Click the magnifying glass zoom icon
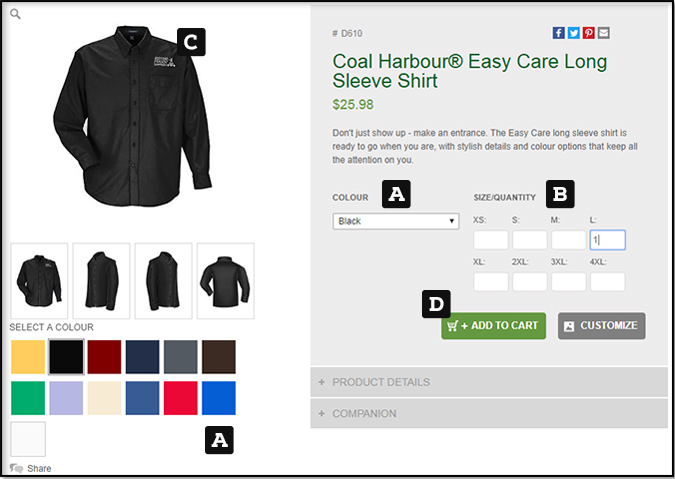Image resolution: width=675 pixels, height=479 pixels. (x=17, y=15)
